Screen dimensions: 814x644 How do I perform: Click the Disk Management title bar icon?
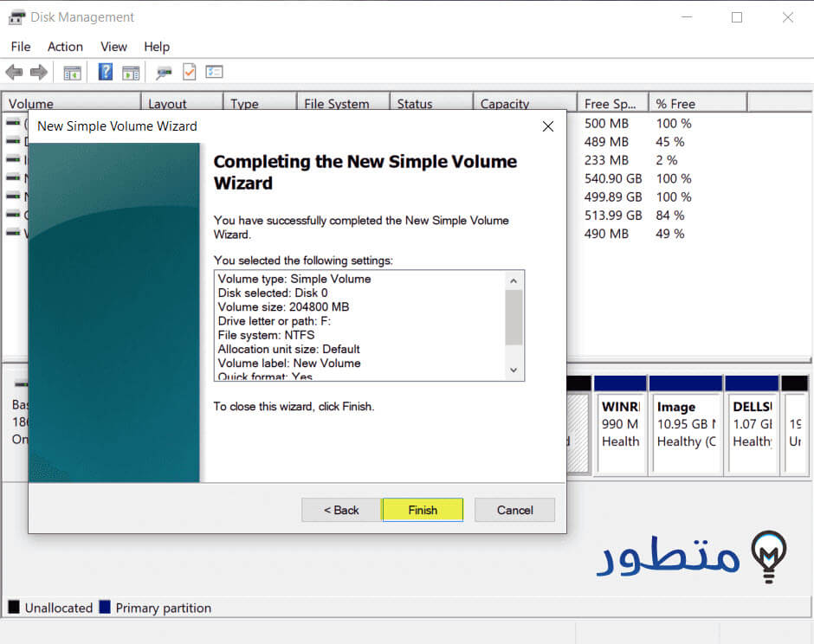16,17
